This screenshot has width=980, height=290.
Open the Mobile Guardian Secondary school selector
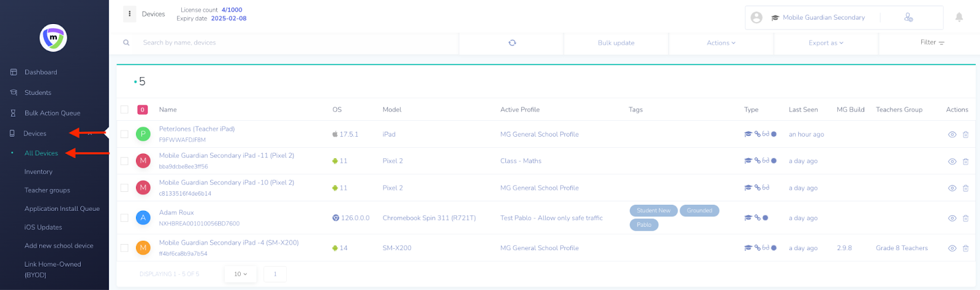pyautogui.click(x=818, y=18)
